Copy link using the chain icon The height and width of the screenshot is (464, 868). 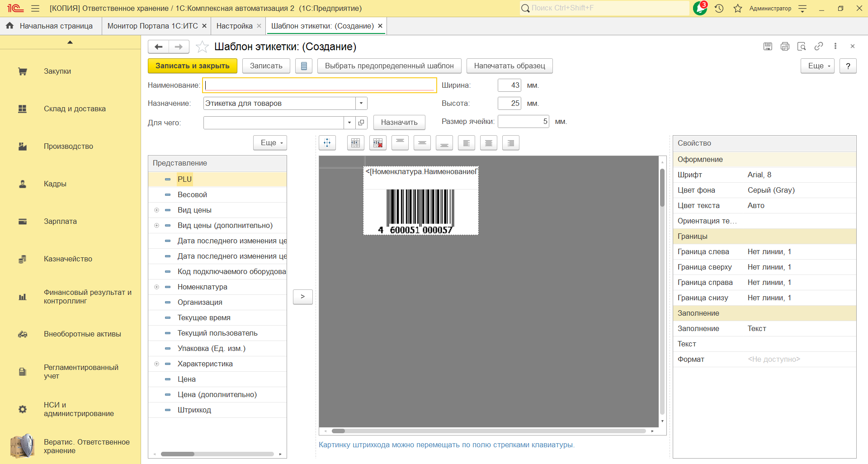pyautogui.click(x=818, y=46)
